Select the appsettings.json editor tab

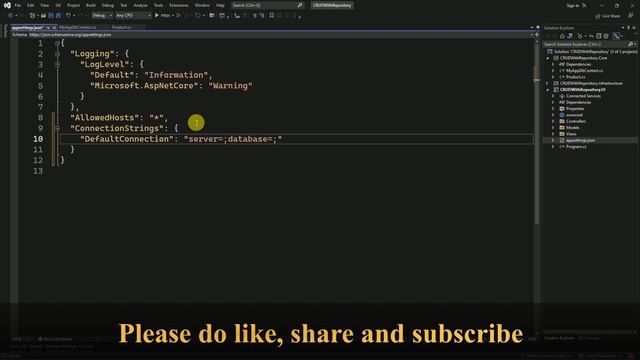tap(27, 27)
